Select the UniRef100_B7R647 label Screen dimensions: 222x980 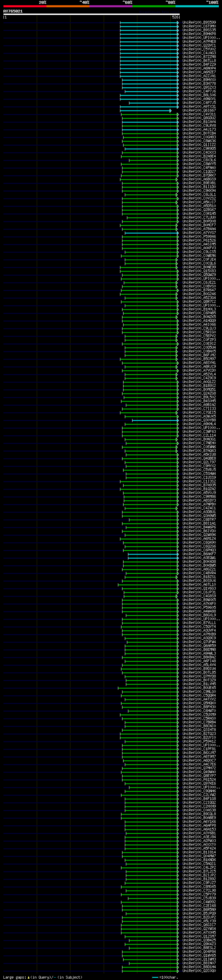[199, 290]
